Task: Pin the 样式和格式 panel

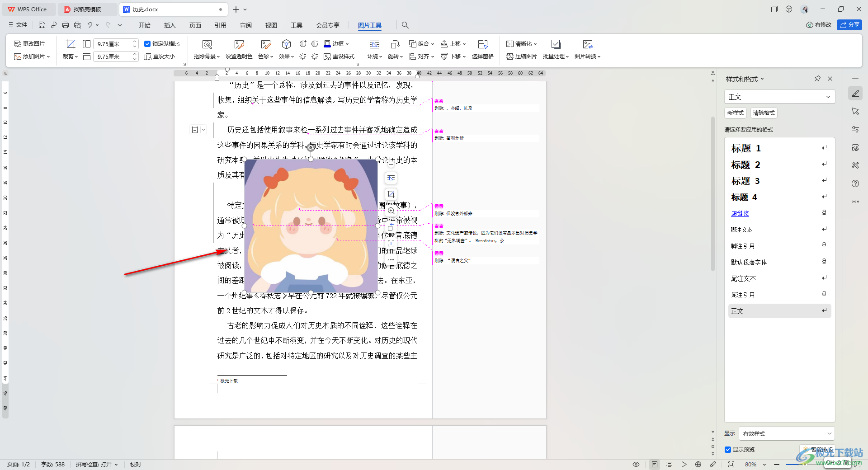Action: tap(817, 79)
